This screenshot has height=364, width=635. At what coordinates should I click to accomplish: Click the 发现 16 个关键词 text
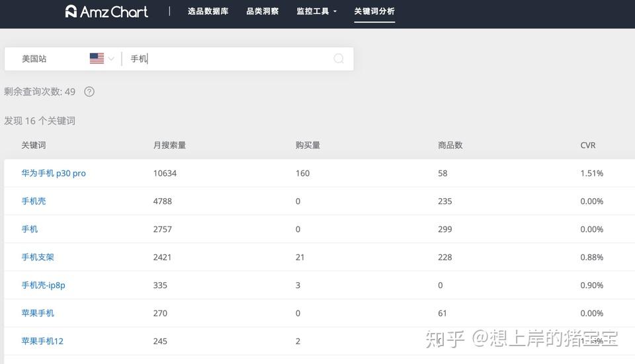click(x=40, y=120)
